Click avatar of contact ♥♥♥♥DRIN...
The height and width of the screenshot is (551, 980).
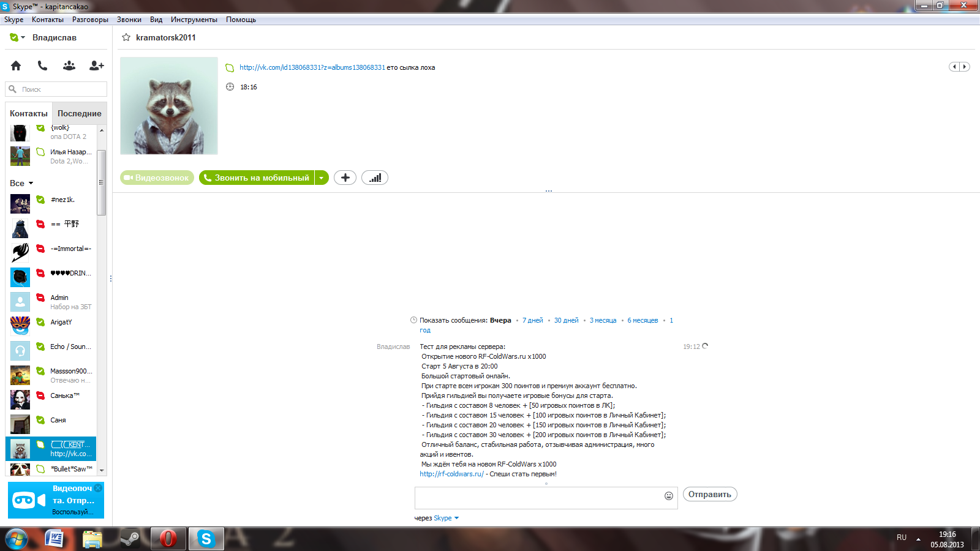20,277
